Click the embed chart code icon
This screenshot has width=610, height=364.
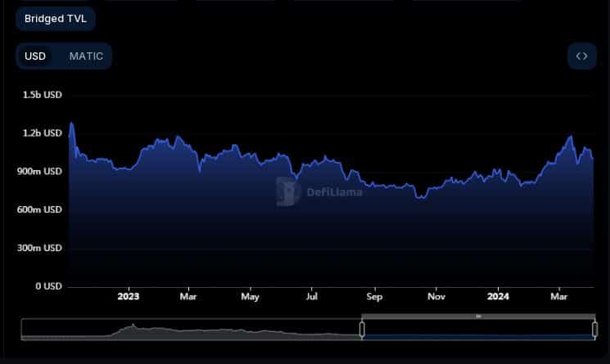pyautogui.click(x=581, y=56)
